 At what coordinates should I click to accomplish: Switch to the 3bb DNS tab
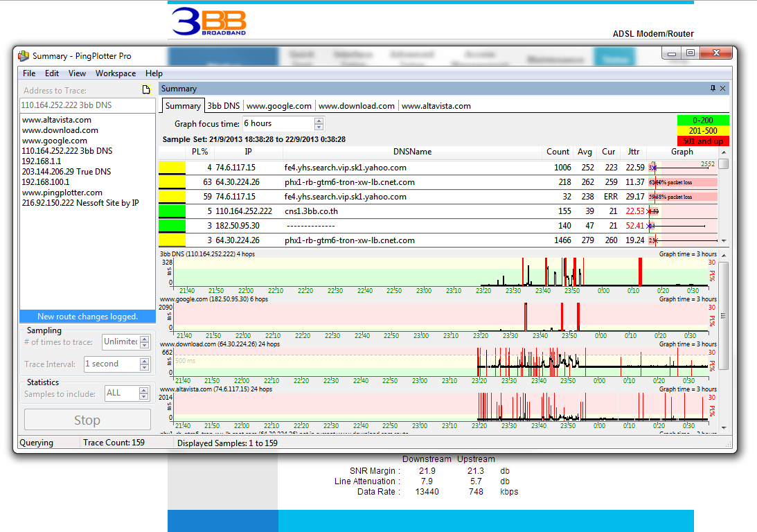pos(223,106)
